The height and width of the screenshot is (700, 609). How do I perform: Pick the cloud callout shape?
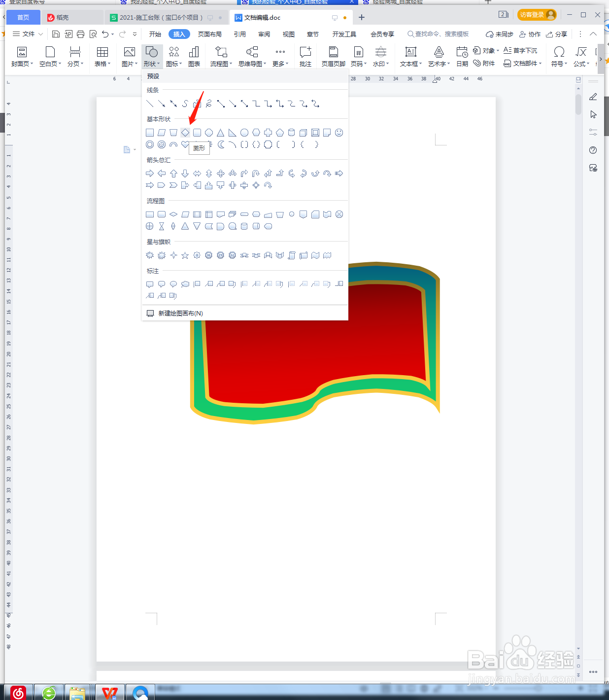[x=185, y=284]
